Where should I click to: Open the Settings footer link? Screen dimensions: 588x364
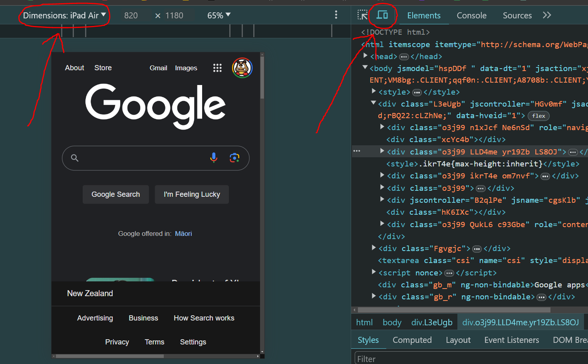(x=193, y=342)
